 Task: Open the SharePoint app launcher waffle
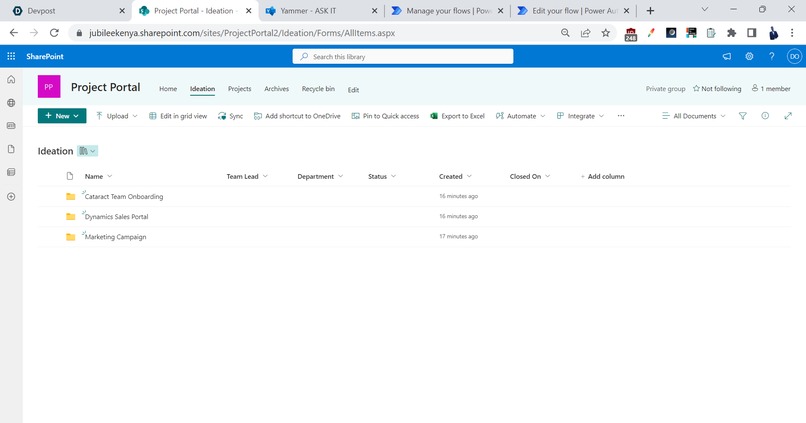click(11, 57)
